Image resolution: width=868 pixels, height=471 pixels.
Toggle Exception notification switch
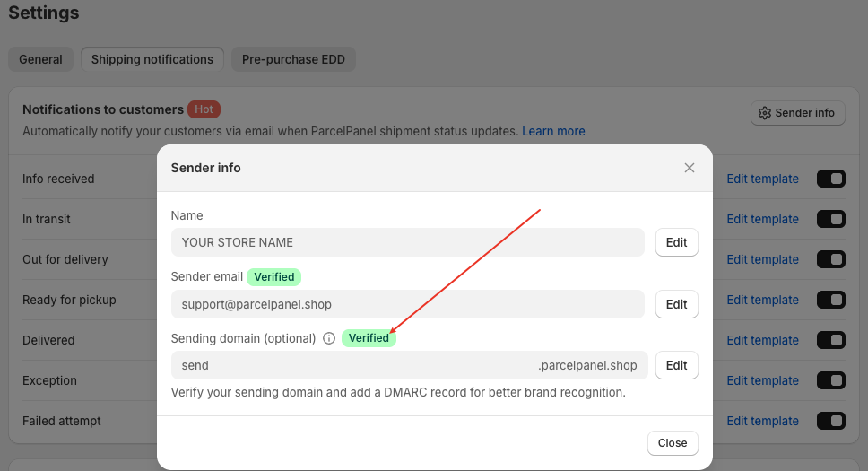[831, 380]
